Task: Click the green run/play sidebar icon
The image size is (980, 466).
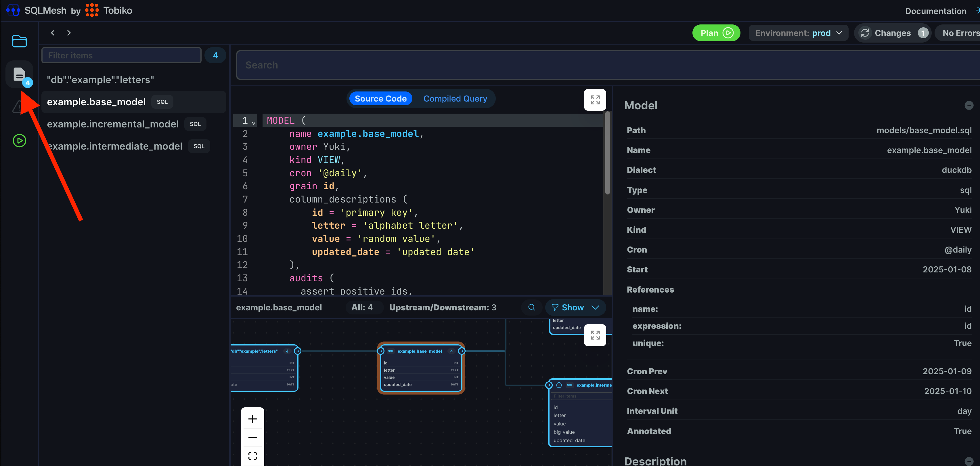Action: click(x=19, y=141)
